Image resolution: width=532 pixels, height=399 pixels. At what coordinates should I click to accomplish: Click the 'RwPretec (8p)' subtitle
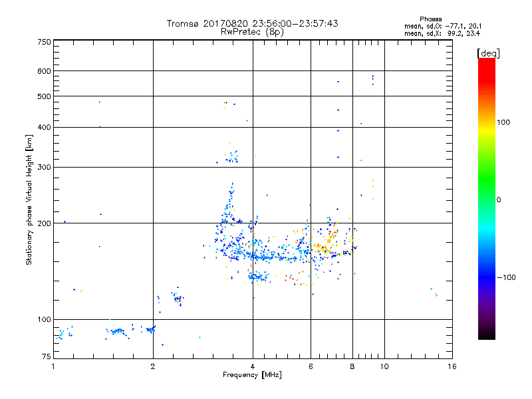click(252, 32)
